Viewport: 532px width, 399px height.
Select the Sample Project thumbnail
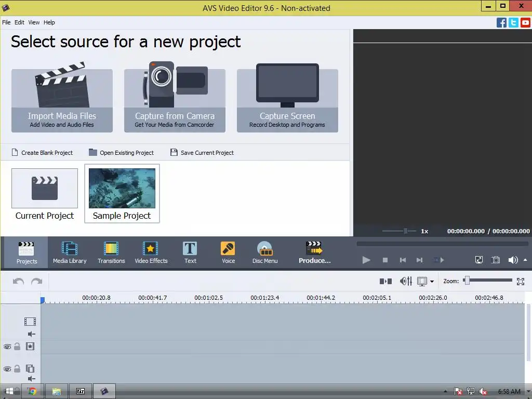click(122, 194)
